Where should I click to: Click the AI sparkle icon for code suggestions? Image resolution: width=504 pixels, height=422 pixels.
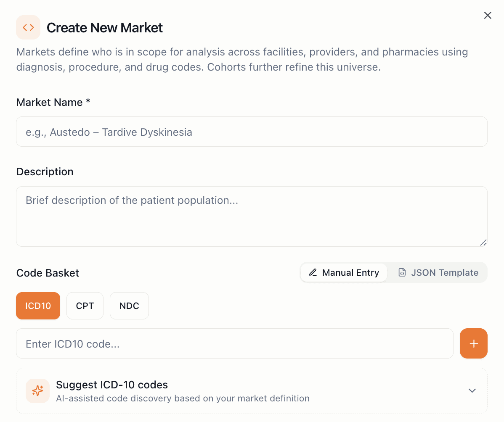[37, 390]
